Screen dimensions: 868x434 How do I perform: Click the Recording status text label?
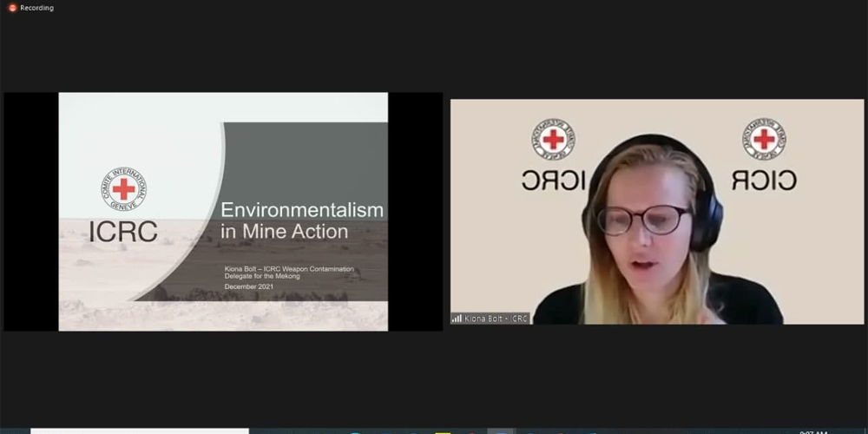pyautogui.click(x=36, y=8)
